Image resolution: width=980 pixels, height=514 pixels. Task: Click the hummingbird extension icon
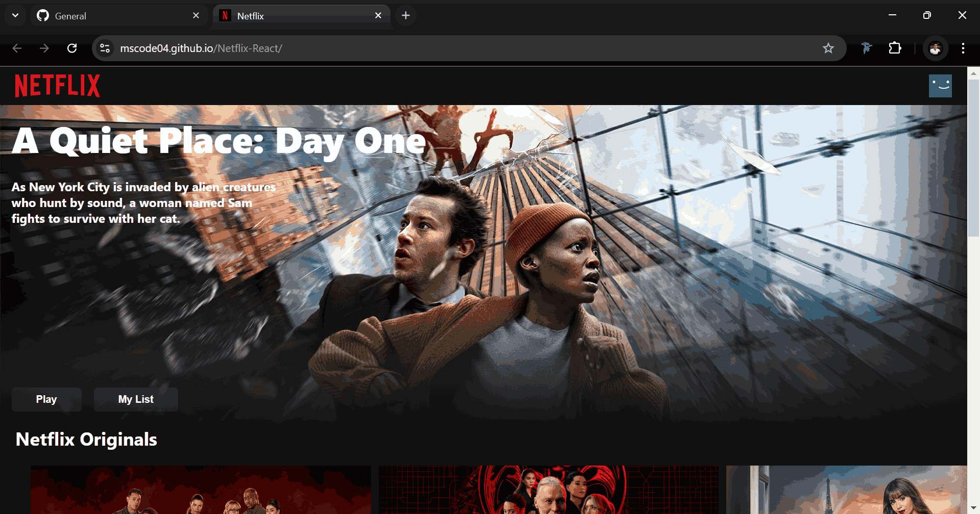point(867,48)
